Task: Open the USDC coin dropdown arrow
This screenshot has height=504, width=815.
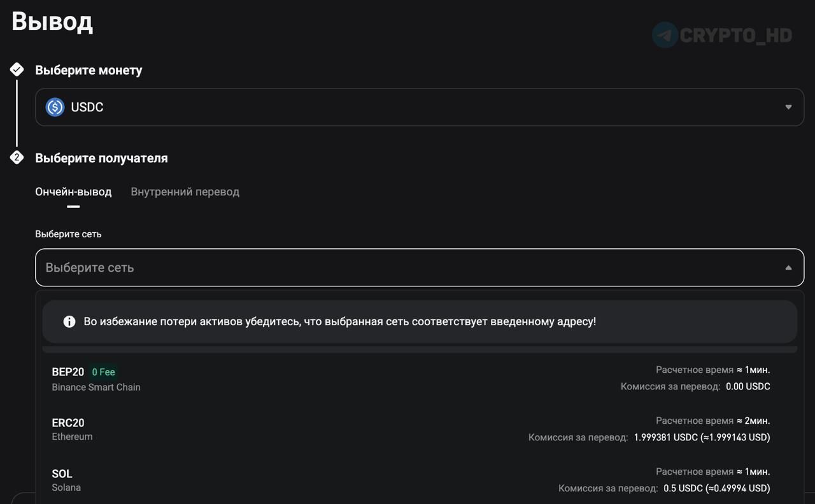Action: pyautogui.click(x=788, y=107)
